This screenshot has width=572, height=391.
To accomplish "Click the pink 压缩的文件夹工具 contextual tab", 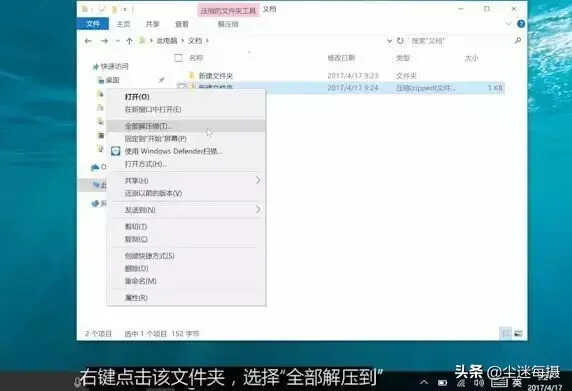I will pos(228,11).
